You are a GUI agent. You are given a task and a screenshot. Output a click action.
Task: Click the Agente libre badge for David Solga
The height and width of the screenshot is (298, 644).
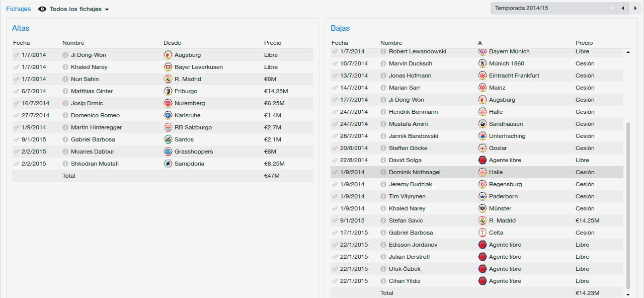point(482,160)
